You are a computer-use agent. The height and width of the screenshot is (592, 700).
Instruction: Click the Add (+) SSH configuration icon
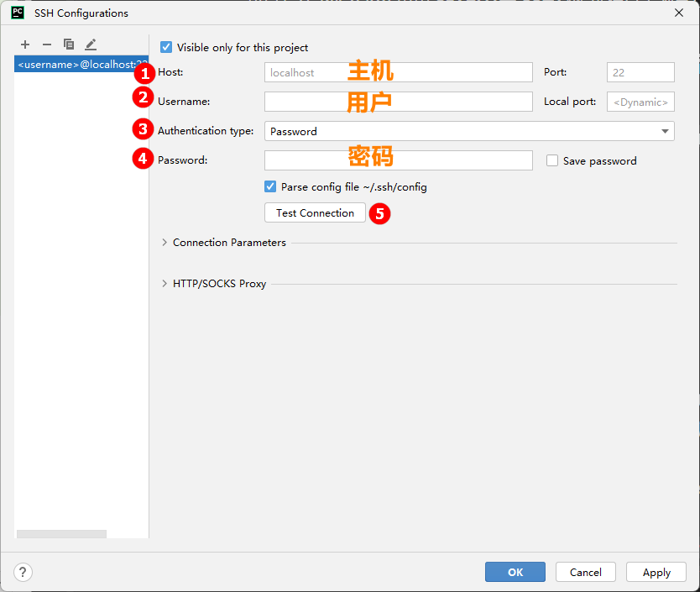coord(25,45)
